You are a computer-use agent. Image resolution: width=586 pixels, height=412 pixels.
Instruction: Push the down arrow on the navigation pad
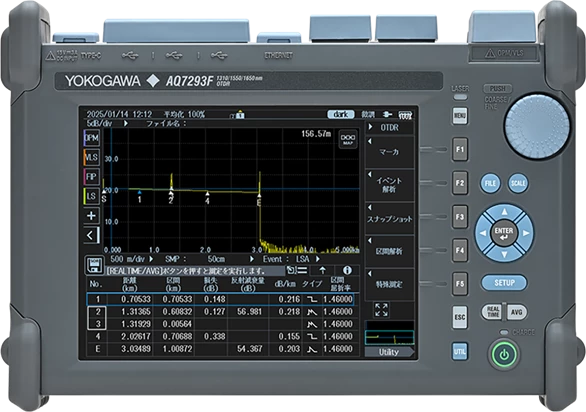(x=505, y=254)
